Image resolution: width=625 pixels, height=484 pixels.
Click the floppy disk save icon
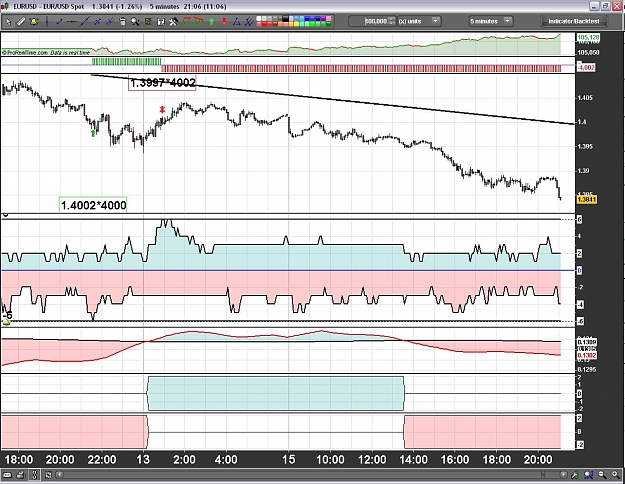161,22
